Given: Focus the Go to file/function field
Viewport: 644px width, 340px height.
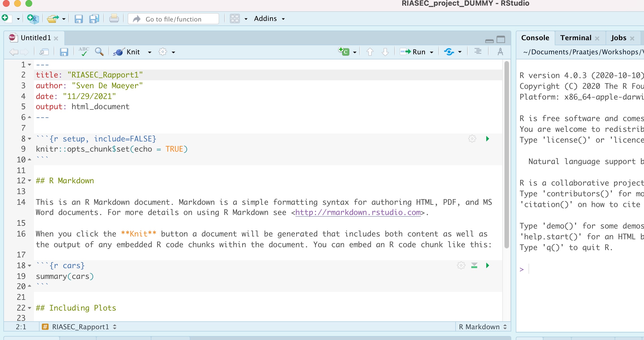Looking at the screenshot, I should pyautogui.click(x=173, y=19).
